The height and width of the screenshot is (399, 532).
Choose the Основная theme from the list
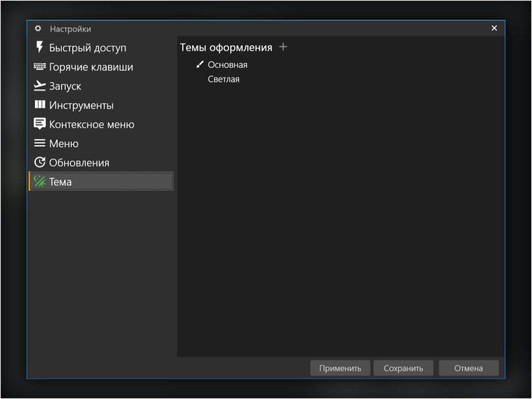227,65
